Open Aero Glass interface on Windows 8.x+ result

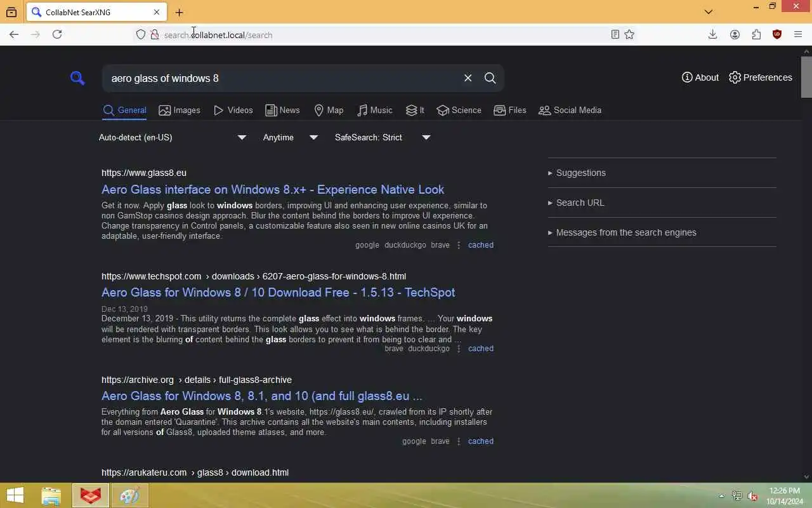[273, 189]
